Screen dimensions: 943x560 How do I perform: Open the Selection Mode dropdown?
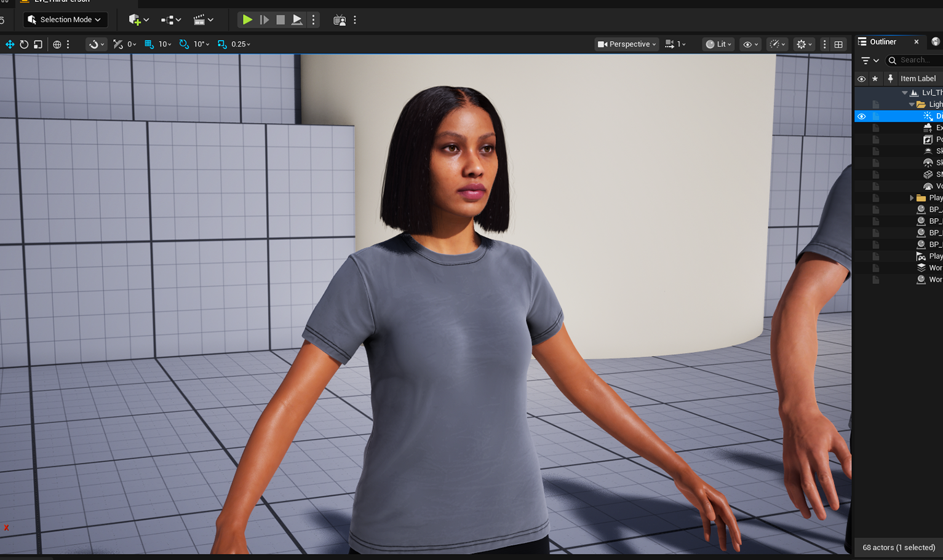(x=65, y=19)
